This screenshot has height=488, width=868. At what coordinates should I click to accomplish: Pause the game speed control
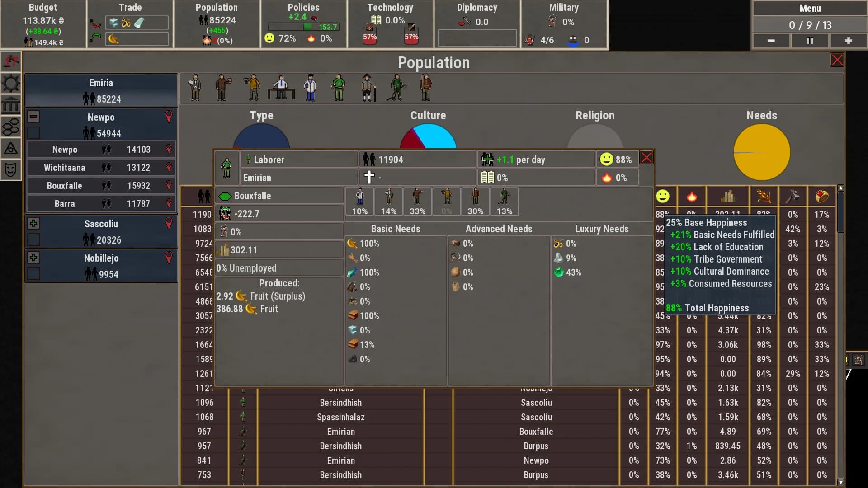click(x=810, y=41)
